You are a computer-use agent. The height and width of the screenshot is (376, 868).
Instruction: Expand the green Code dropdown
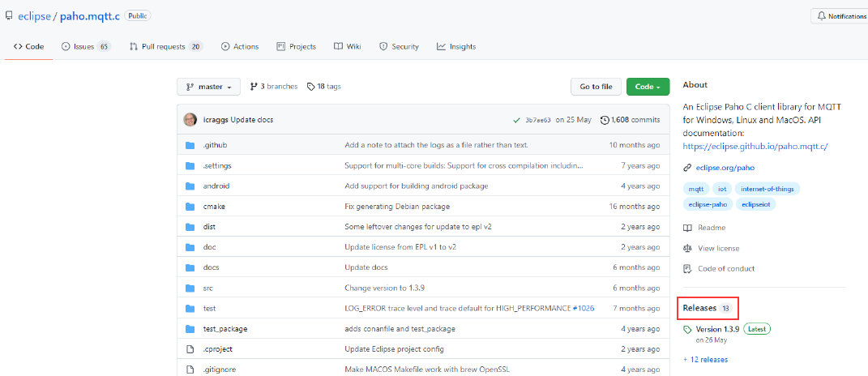[648, 87]
